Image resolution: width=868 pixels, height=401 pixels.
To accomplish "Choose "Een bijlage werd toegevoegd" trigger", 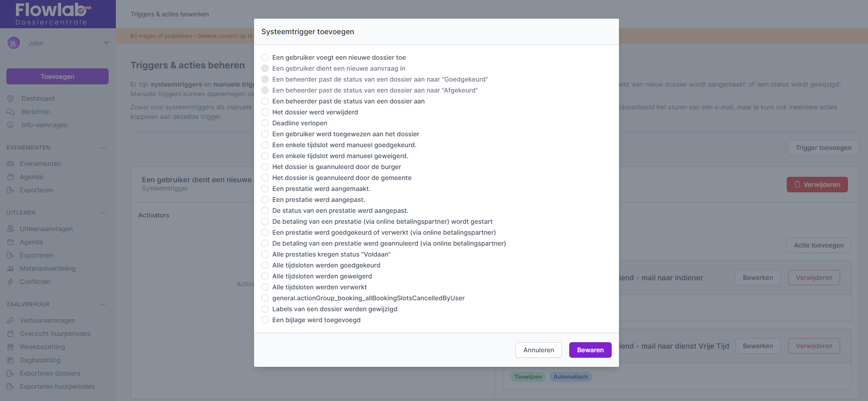I will click(265, 320).
